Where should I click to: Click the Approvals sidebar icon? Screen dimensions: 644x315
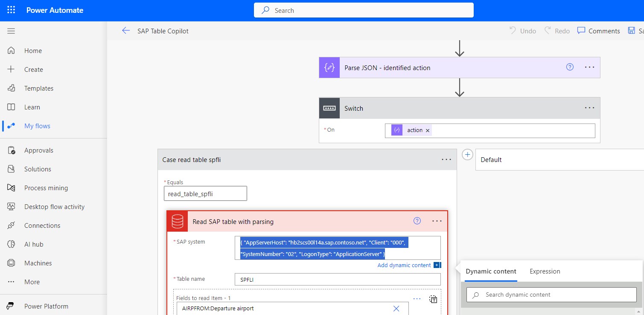(x=11, y=150)
